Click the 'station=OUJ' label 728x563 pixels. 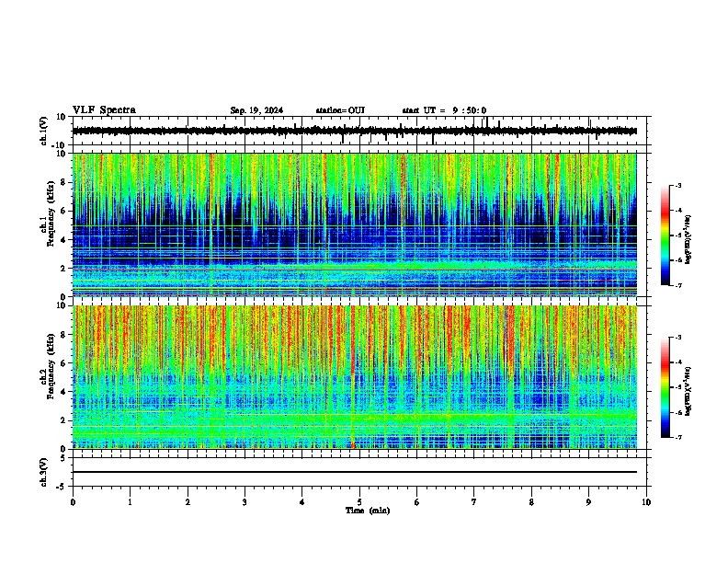click(340, 110)
